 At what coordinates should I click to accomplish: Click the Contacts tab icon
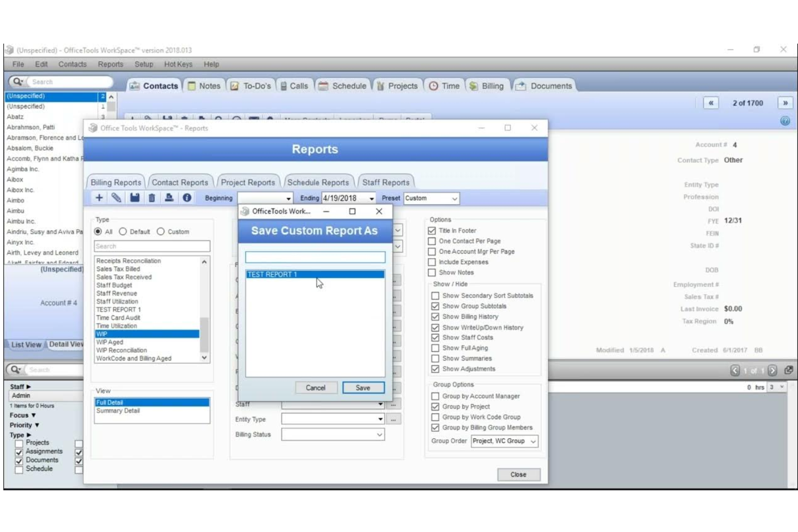point(135,86)
